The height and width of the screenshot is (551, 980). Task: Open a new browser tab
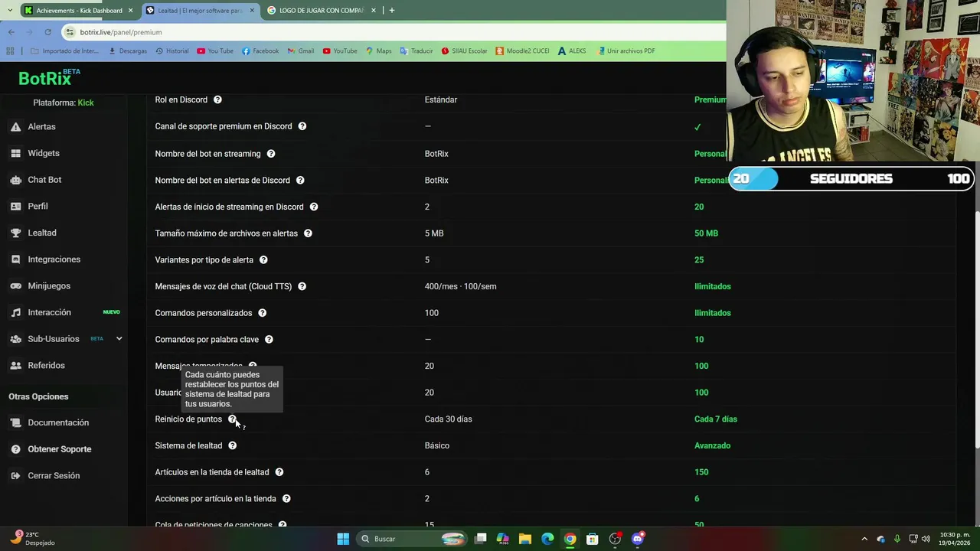pyautogui.click(x=391, y=11)
